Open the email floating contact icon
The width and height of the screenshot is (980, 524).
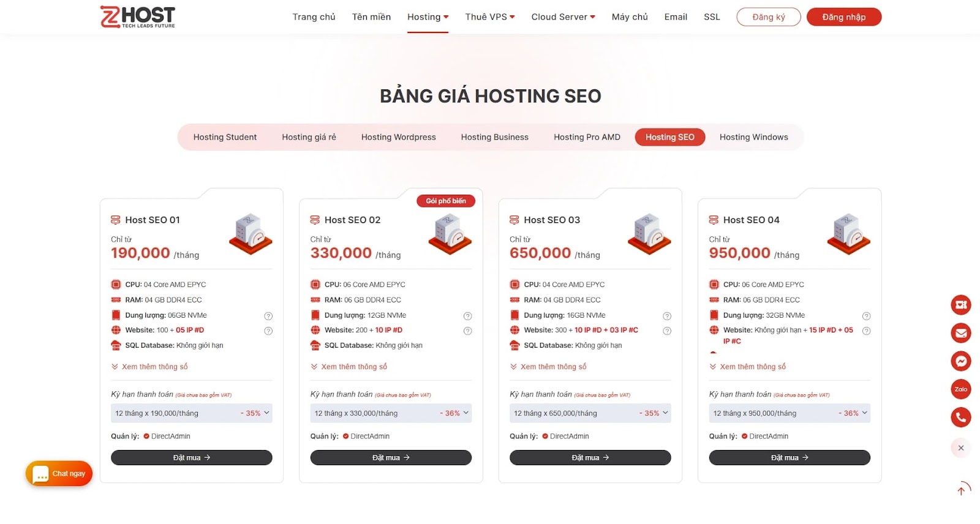[961, 333]
